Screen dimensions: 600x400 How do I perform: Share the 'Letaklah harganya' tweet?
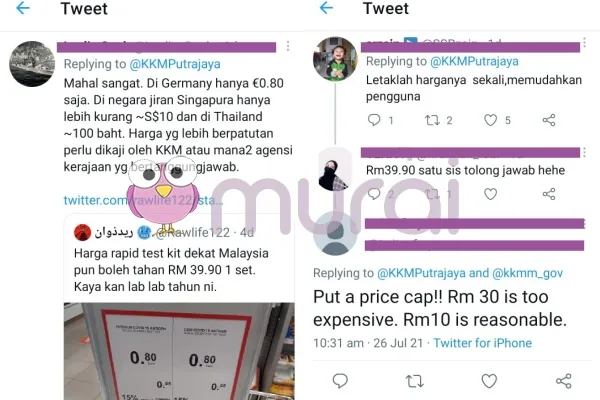549,120
